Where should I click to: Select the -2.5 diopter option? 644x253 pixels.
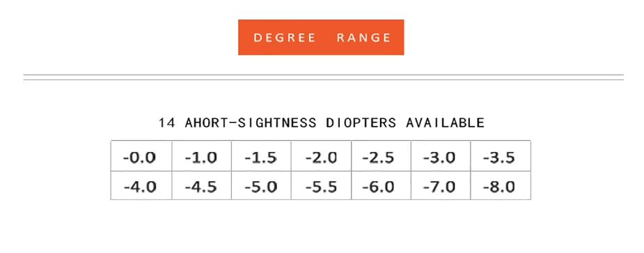point(381,156)
